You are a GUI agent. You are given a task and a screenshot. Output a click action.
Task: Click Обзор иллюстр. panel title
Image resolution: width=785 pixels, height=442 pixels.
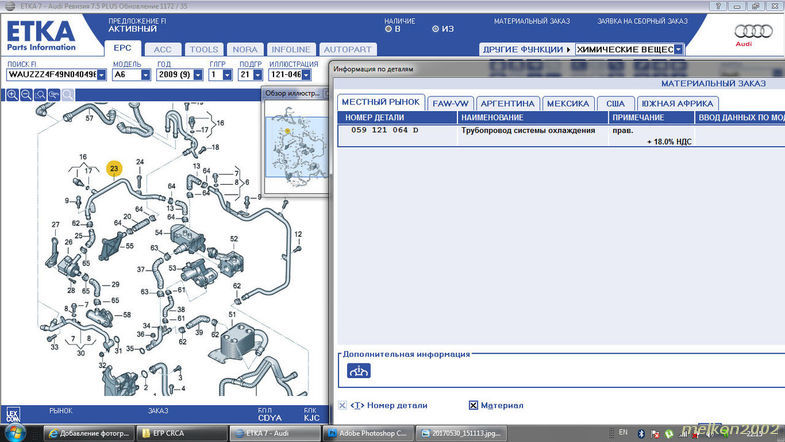click(x=292, y=93)
